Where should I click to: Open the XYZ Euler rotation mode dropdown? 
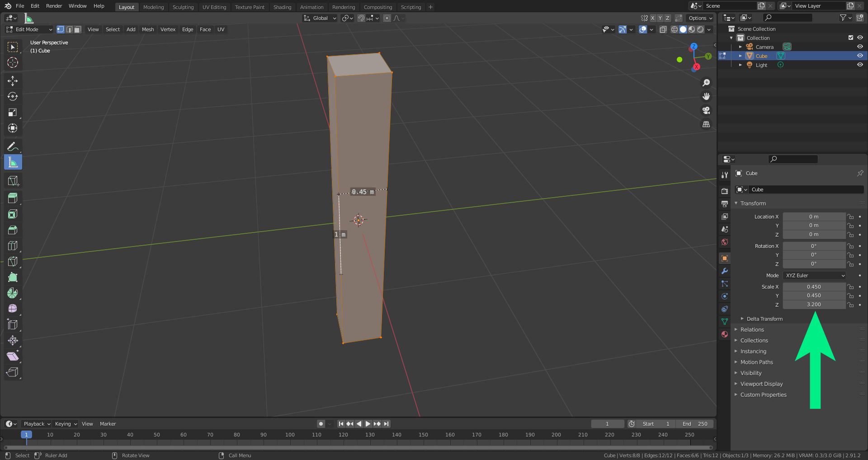(x=815, y=275)
